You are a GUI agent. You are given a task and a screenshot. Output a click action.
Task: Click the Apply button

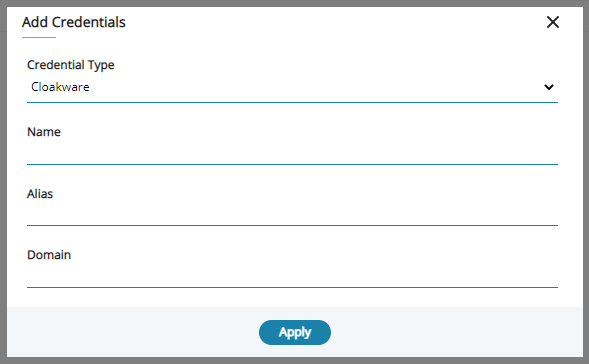pyautogui.click(x=295, y=332)
